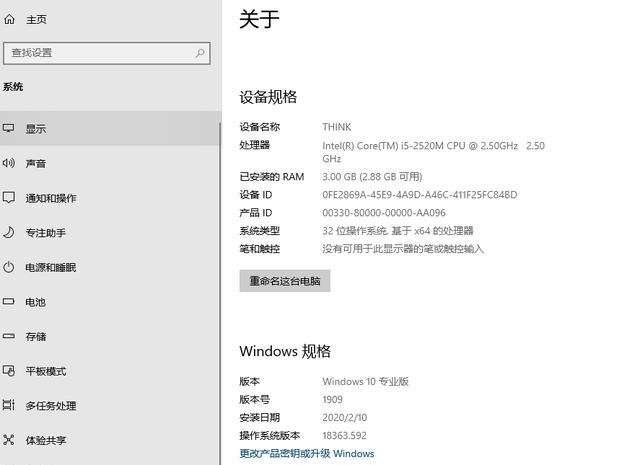The height and width of the screenshot is (465, 640).
Task: Click the power icon beside 电源和睡眠
Action: pyautogui.click(x=9, y=267)
